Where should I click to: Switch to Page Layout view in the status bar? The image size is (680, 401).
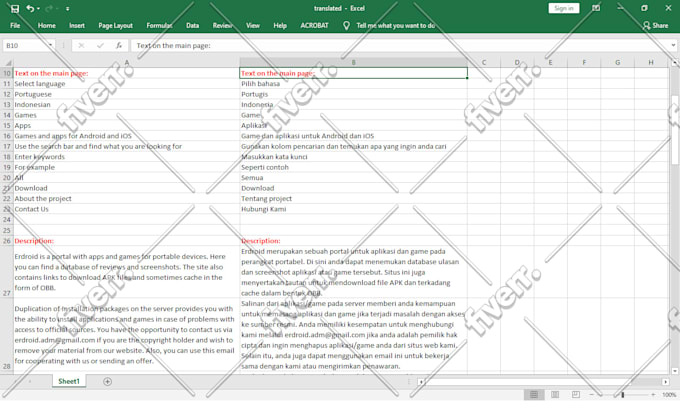tap(557, 395)
